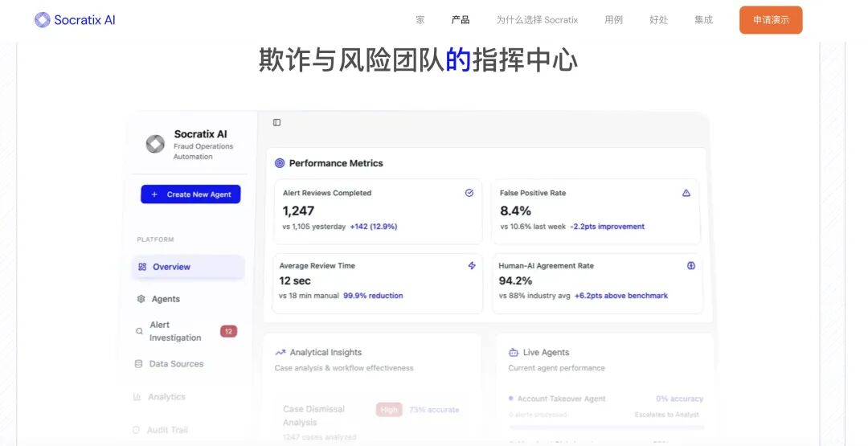The width and height of the screenshot is (868, 446).
Task: Click the Live Agents robot icon
Action: (x=513, y=353)
